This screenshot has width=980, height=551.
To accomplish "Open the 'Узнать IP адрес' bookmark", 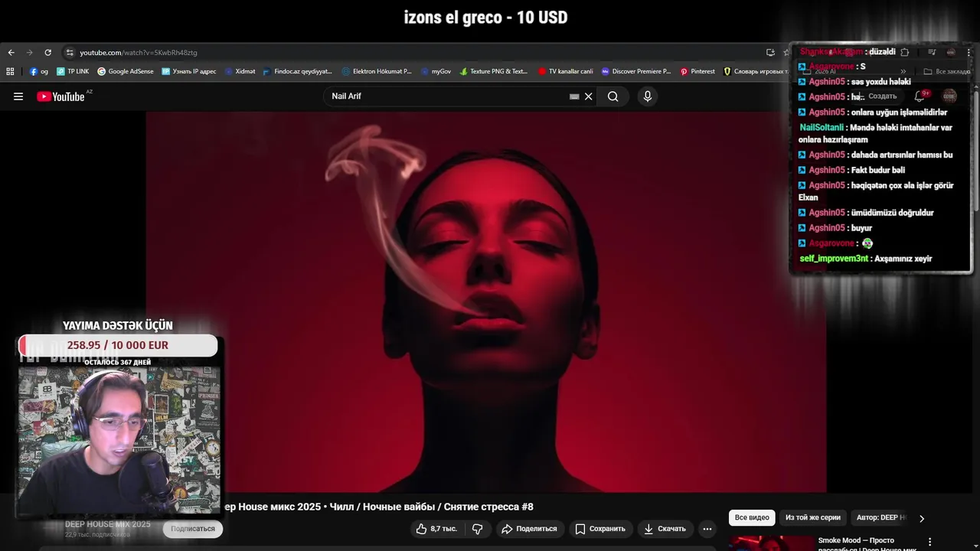I will coord(188,71).
